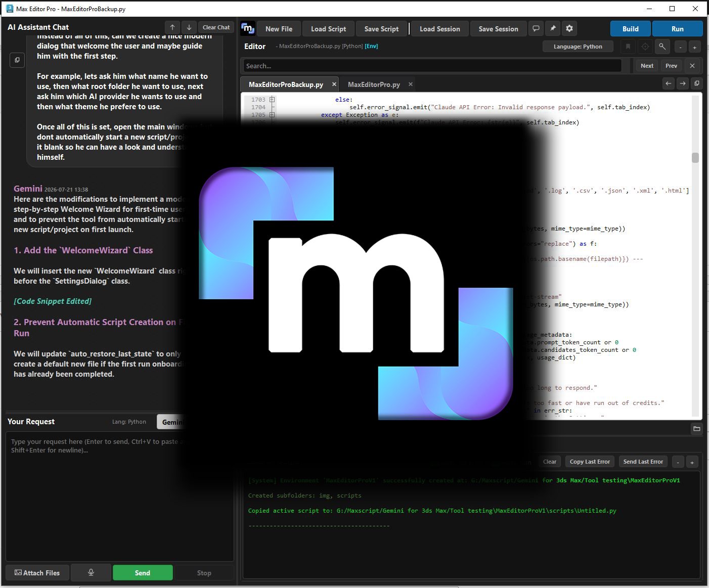Viewport: 709px width, 588px height.
Task: Click the blue Build button
Action: (631, 29)
